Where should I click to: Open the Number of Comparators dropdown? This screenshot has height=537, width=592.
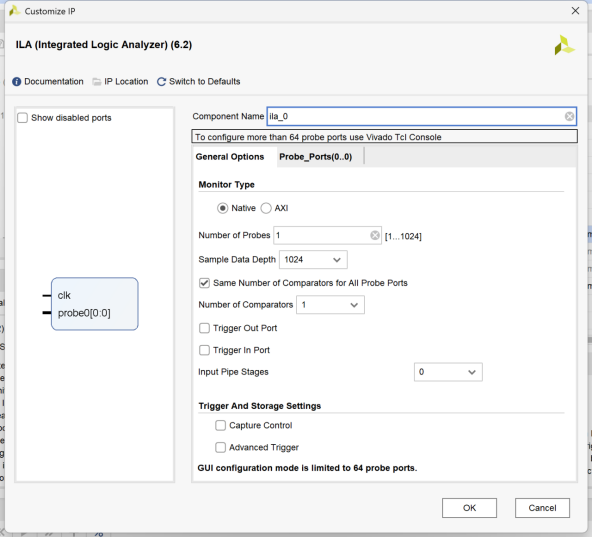tap(330, 305)
